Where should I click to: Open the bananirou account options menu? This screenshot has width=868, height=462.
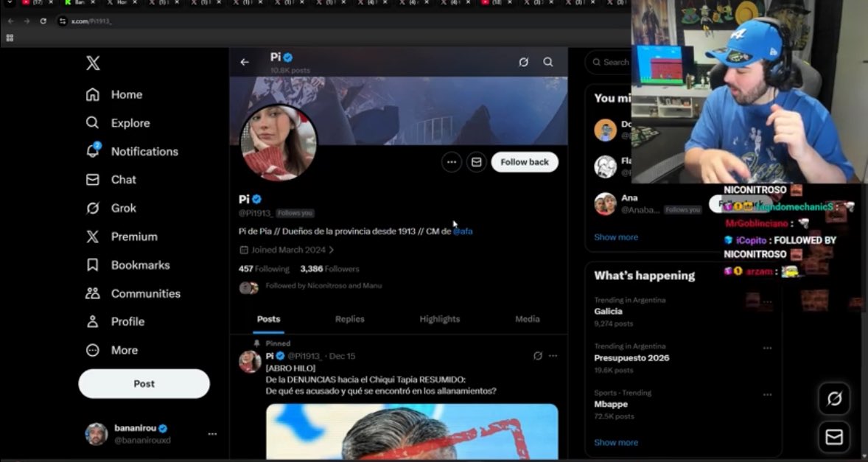[212, 434]
